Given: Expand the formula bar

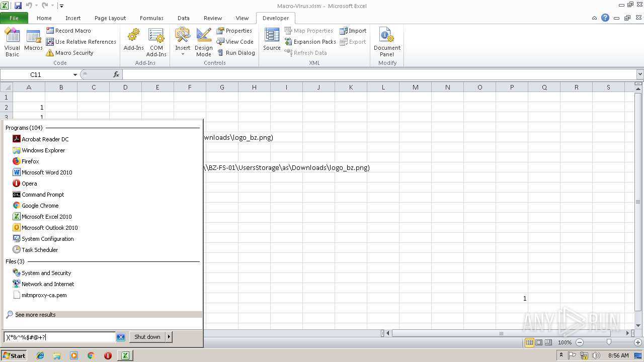Looking at the screenshot, I should [x=640, y=74].
